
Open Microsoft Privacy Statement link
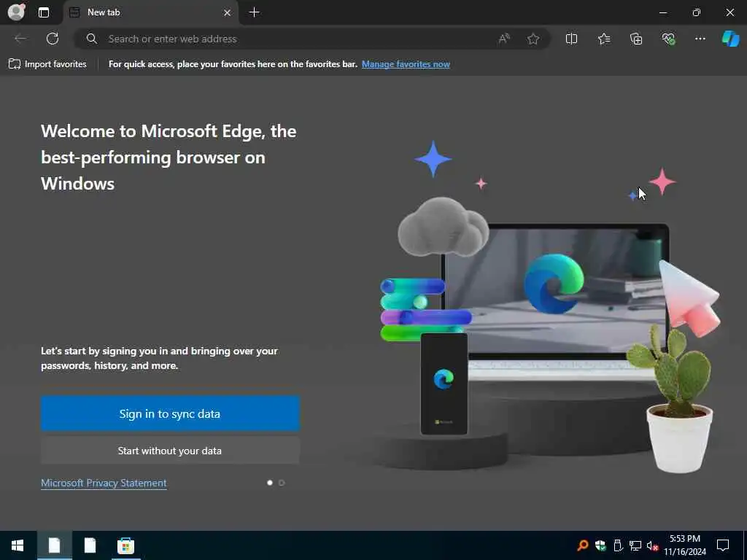click(104, 483)
